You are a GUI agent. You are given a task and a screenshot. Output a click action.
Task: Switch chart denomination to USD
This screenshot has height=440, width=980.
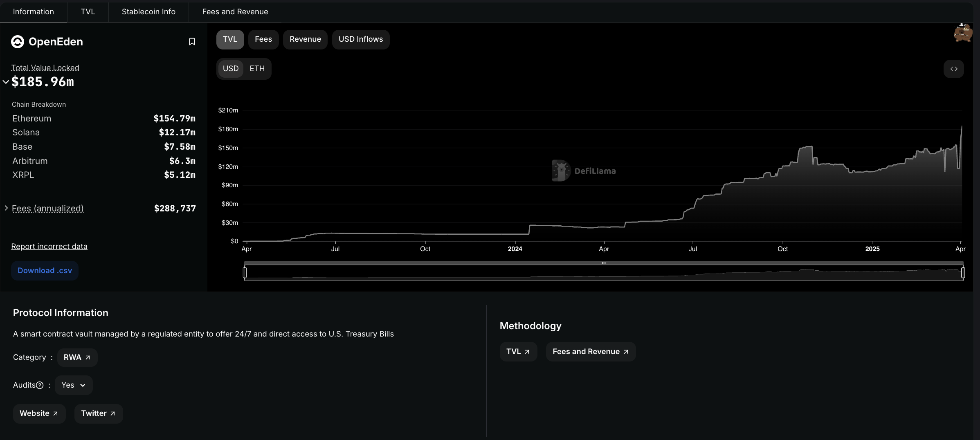click(x=231, y=69)
